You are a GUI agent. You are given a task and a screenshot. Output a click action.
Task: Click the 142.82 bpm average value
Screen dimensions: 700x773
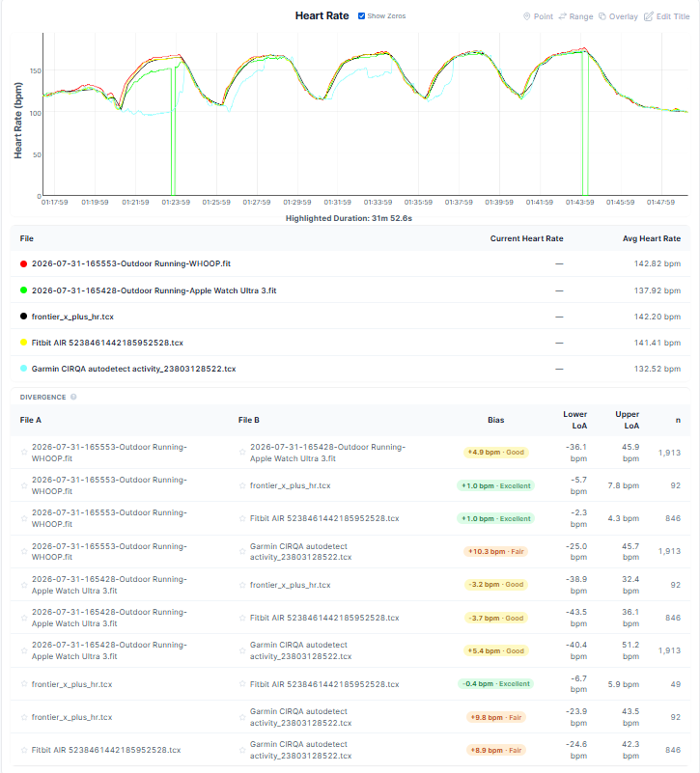pyautogui.click(x=658, y=263)
